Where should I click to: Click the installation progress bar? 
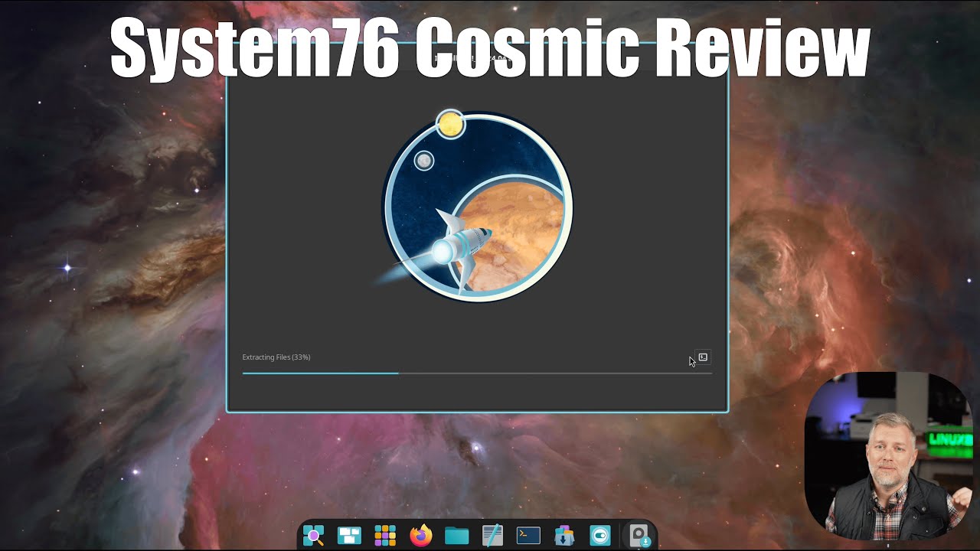click(x=477, y=373)
